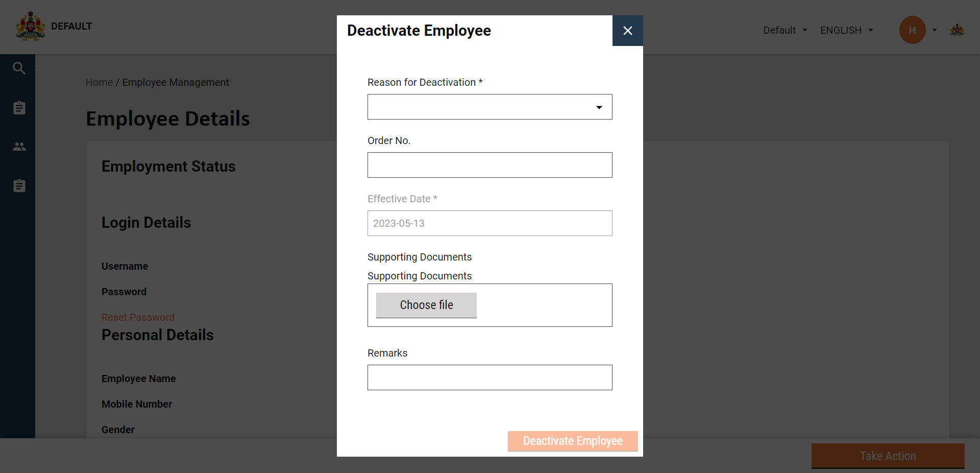Click into the Remarks text field

point(489,377)
